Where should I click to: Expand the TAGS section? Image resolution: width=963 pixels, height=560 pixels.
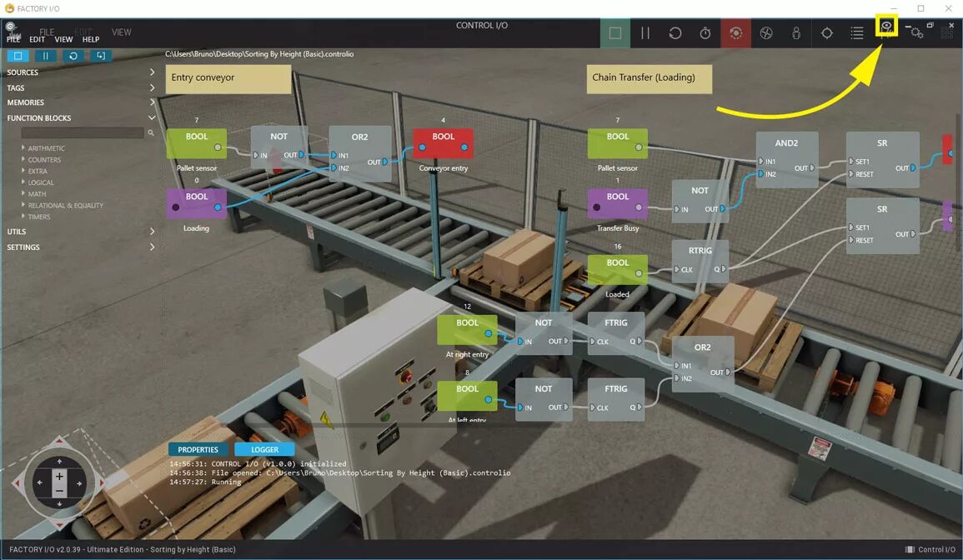click(x=80, y=87)
